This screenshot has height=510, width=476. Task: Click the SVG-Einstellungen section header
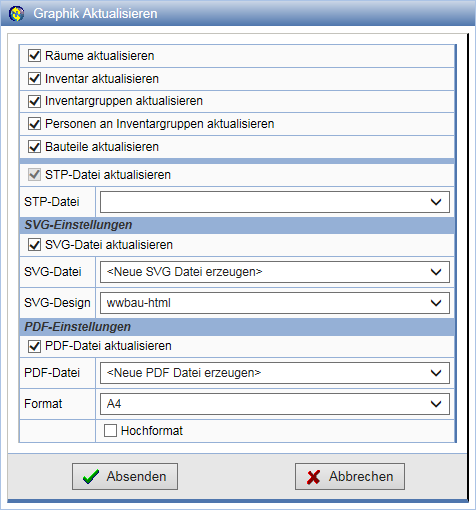point(237,225)
